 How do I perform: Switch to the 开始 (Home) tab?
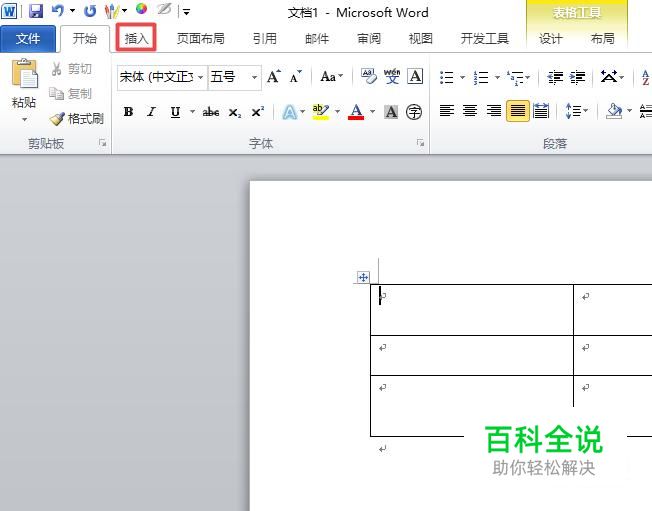coord(85,39)
